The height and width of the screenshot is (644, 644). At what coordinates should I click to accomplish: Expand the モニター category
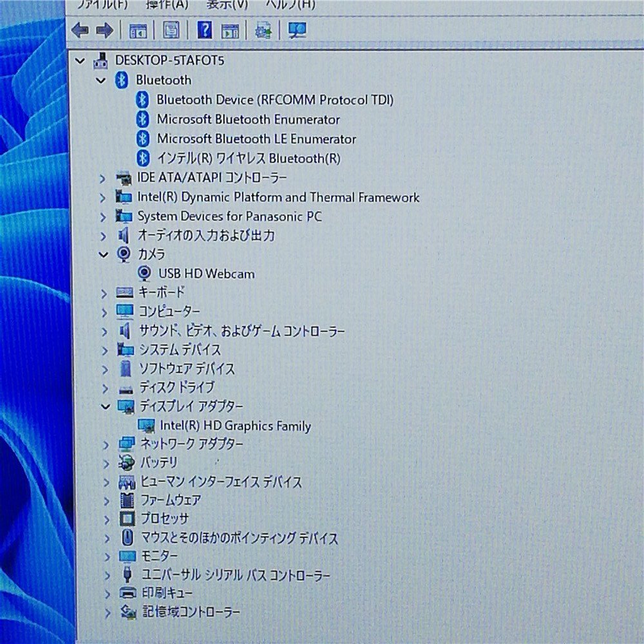[x=107, y=557]
